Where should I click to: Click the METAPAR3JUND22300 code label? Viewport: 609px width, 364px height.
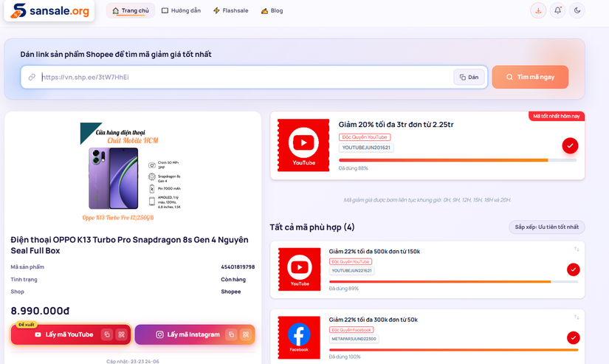(x=354, y=339)
